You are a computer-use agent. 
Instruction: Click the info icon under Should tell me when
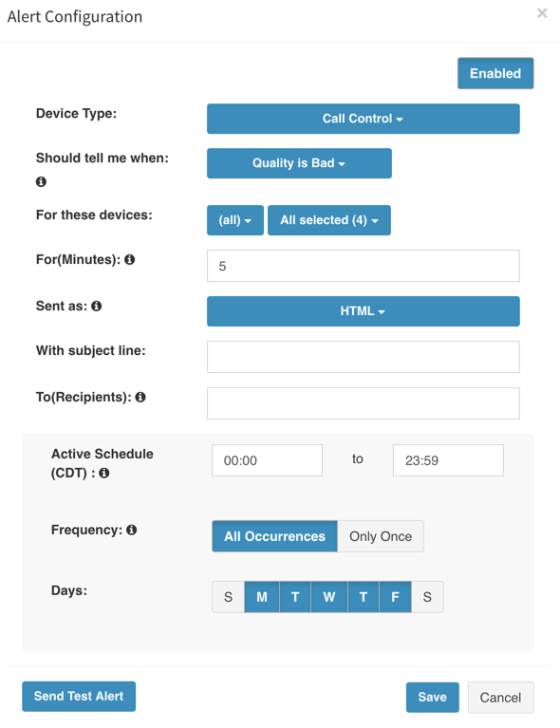point(41,181)
